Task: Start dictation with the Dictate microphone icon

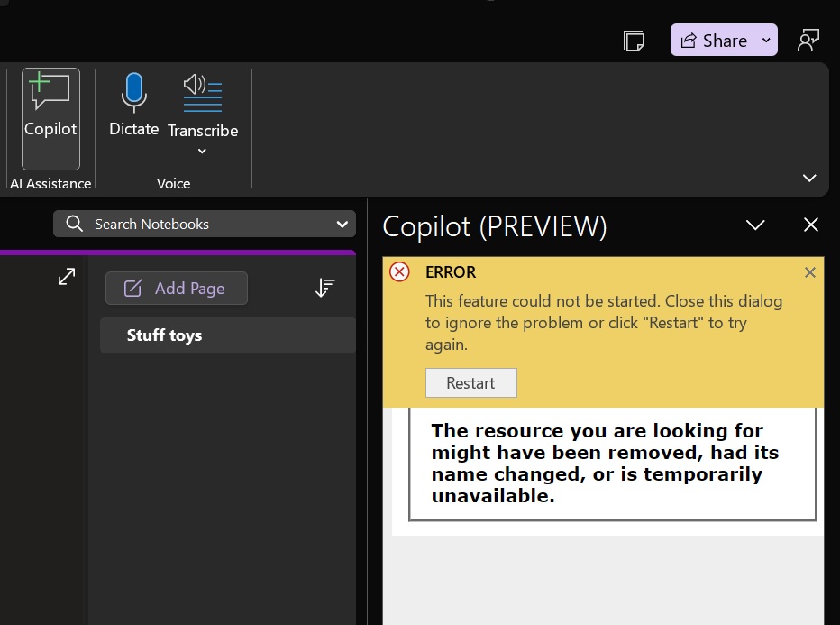Action: [x=133, y=91]
